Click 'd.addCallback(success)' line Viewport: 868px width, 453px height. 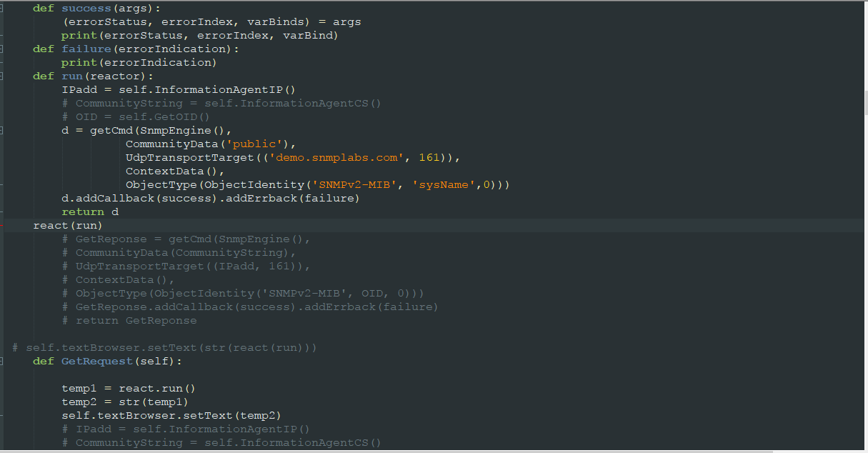click(x=211, y=198)
